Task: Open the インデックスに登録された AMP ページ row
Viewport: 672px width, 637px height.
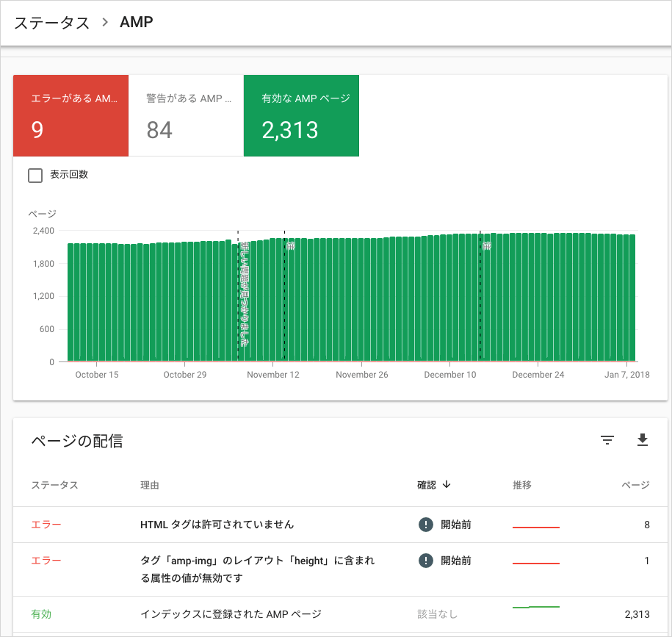Action: click(x=340, y=614)
